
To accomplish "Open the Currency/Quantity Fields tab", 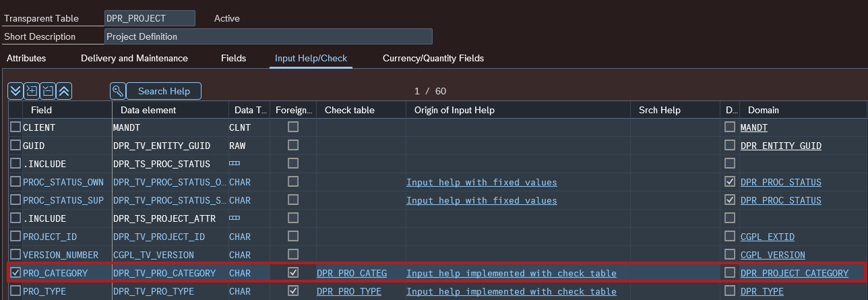I will (x=433, y=59).
